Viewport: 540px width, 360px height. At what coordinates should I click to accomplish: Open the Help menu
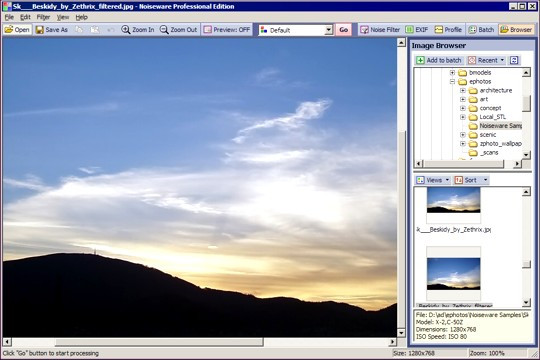pos(82,17)
